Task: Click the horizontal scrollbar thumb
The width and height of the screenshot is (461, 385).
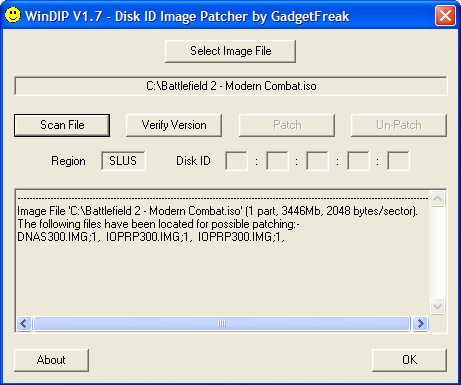Action: 222,323
